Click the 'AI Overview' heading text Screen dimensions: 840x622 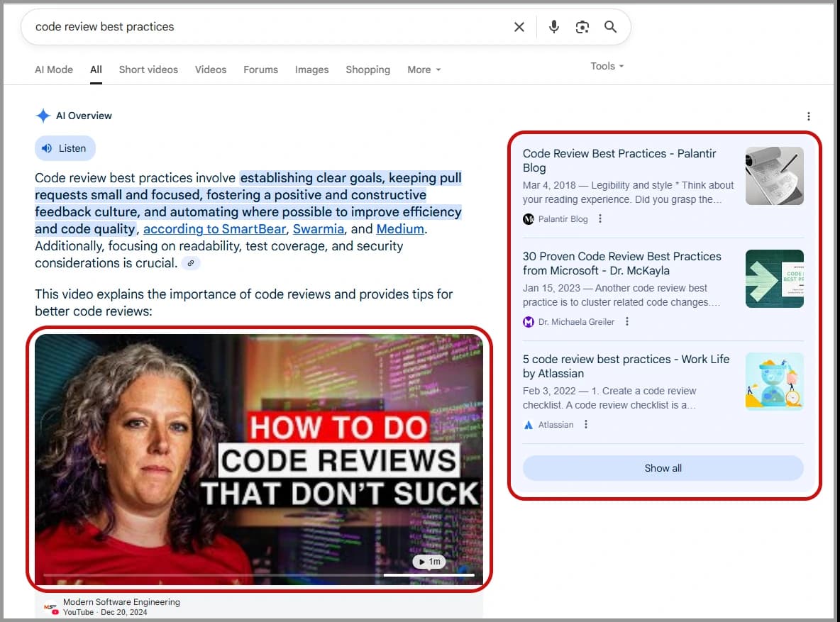click(x=84, y=116)
